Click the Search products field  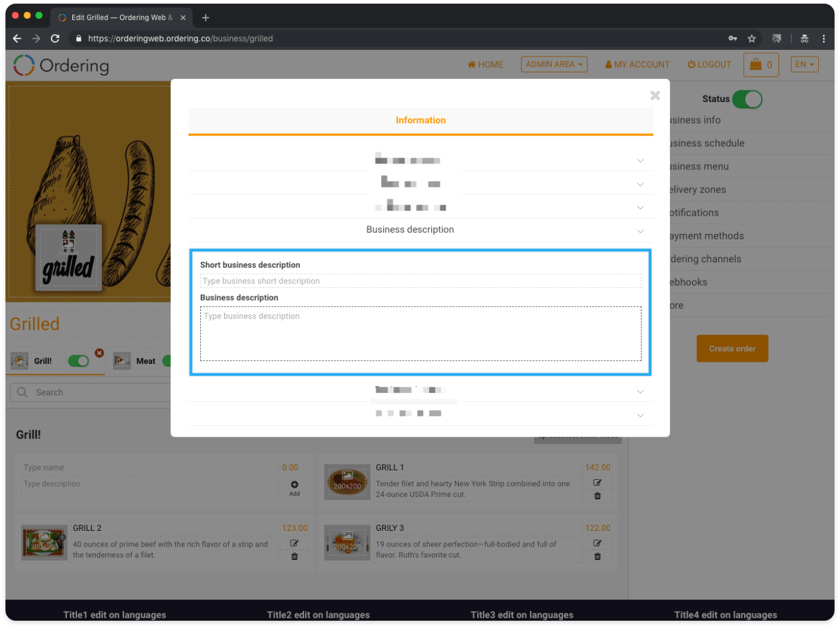[x=91, y=392]
